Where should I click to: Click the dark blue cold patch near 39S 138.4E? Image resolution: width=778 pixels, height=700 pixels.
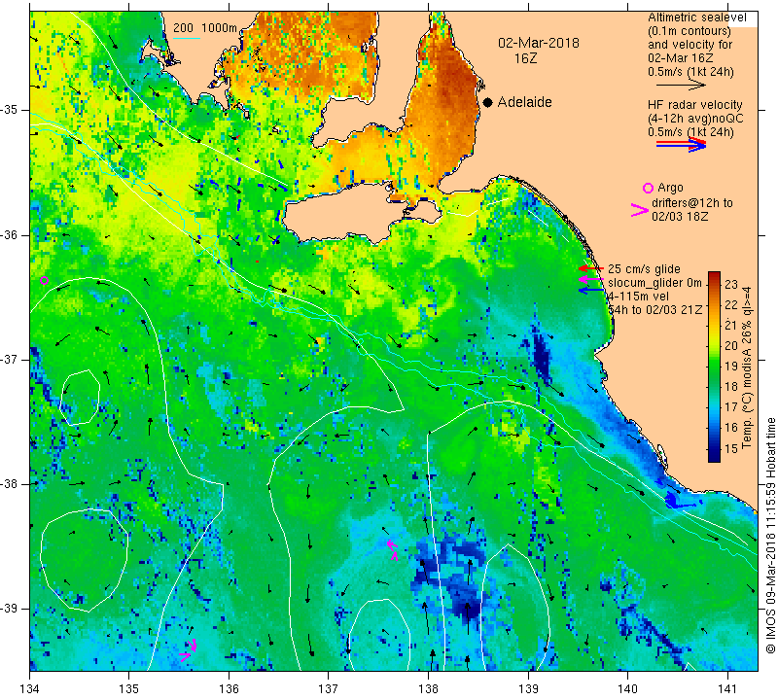click(467, 608)
